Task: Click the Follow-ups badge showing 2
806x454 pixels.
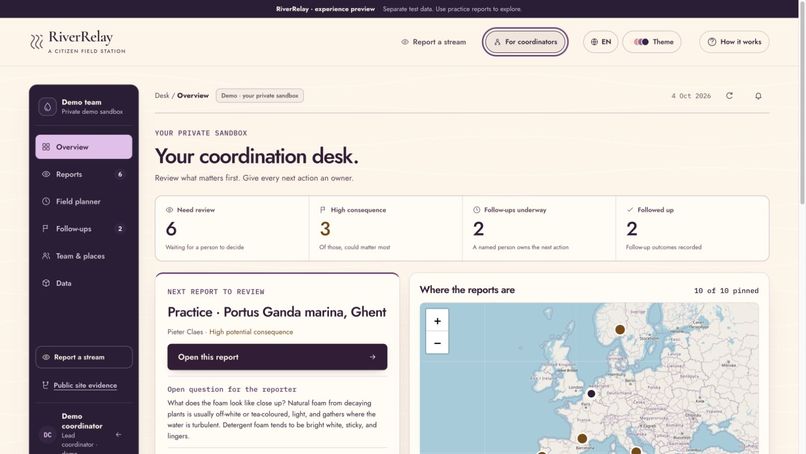Action: [x=120, y=229]
